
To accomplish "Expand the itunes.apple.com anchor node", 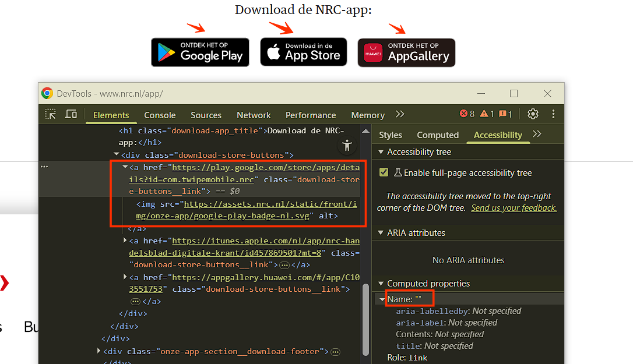I will click(125, 241).
